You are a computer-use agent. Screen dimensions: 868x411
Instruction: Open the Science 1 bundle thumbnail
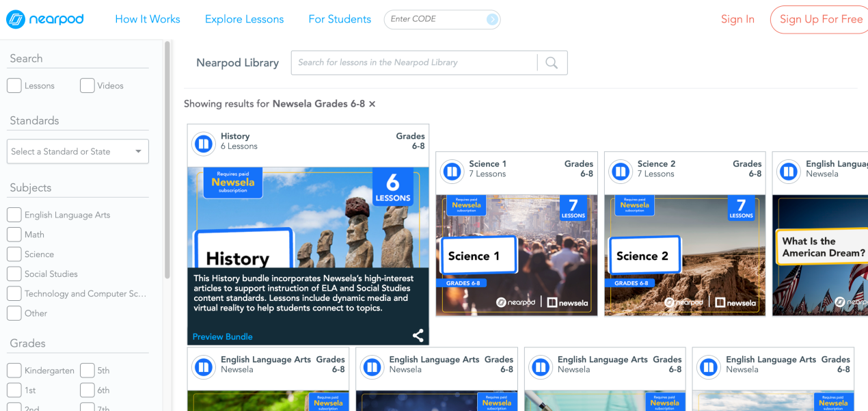517,255
